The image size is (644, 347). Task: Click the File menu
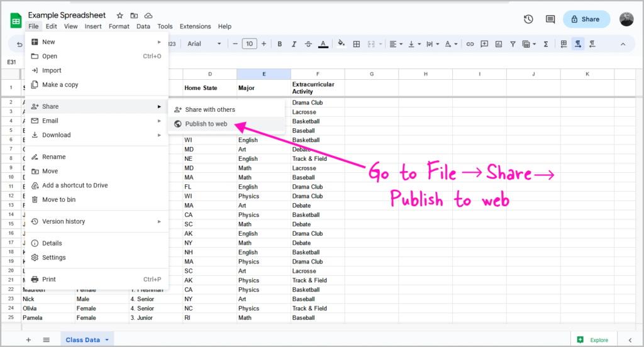pos(33,26)
